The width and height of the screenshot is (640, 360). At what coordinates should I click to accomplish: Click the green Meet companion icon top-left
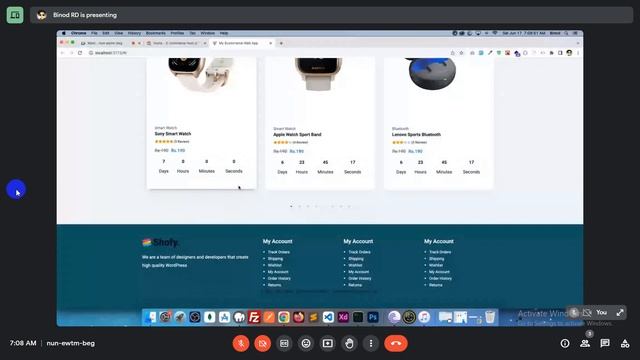(x=15, y=15)
